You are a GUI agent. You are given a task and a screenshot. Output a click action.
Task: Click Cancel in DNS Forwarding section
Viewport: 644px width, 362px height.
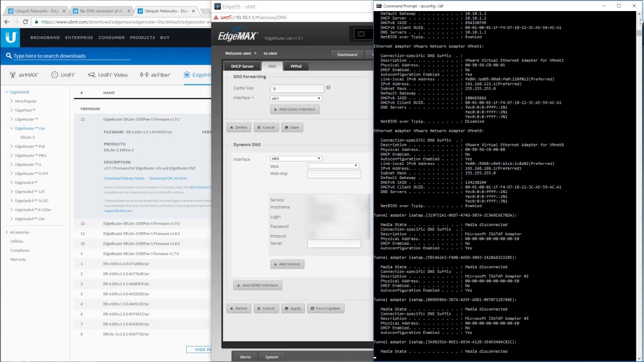pyautogui.click(x=266, y=127)
